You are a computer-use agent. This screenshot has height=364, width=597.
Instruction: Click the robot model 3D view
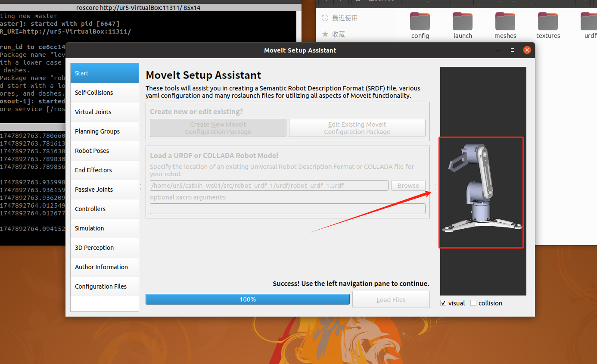tap(483, 181)
